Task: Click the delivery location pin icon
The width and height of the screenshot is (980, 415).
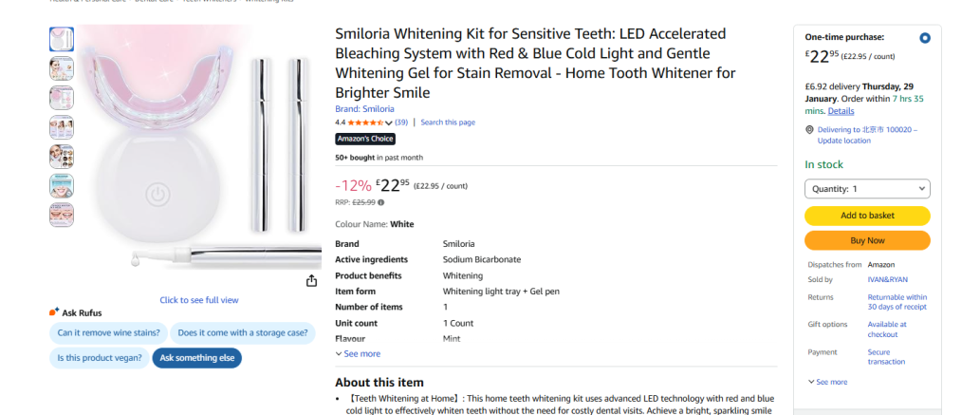Action: click(809, 130)
